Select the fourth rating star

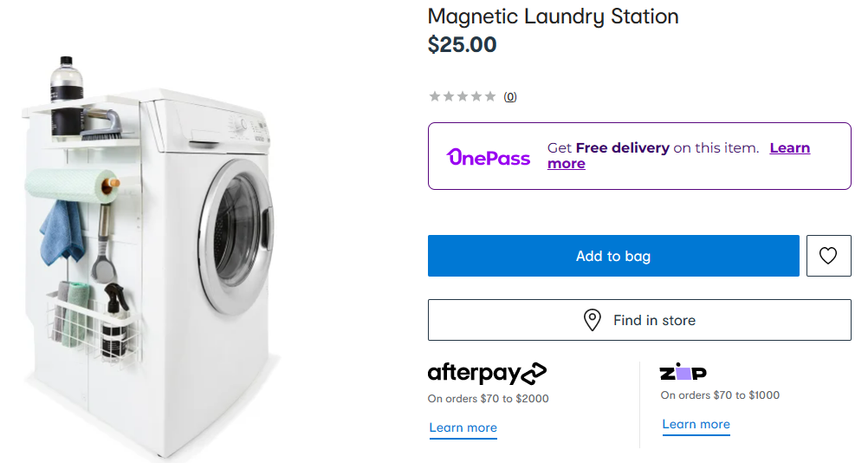pyautogui.click(x=476, y=96)
